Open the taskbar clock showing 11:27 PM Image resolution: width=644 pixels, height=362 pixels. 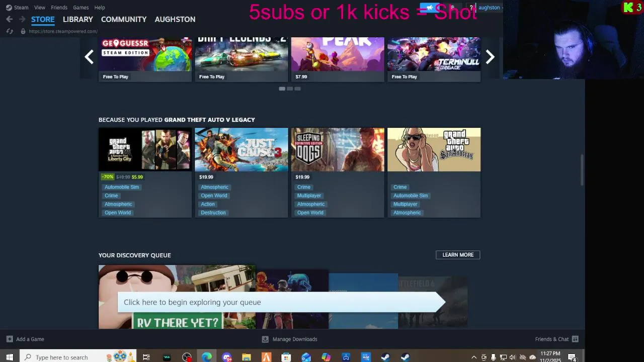(x=550, y=357)
